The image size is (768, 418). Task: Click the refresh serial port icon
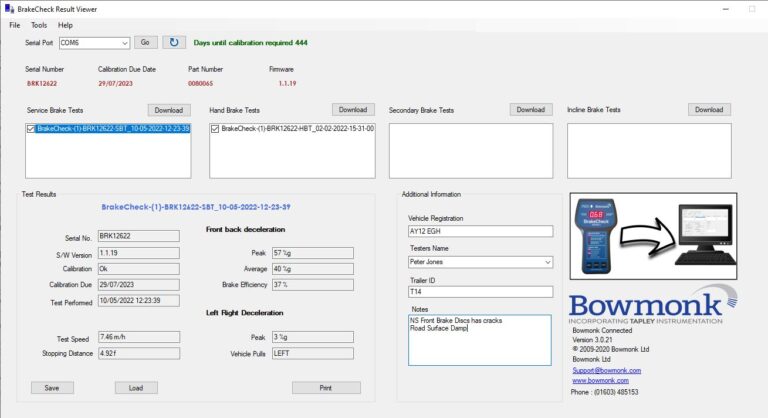174,42
